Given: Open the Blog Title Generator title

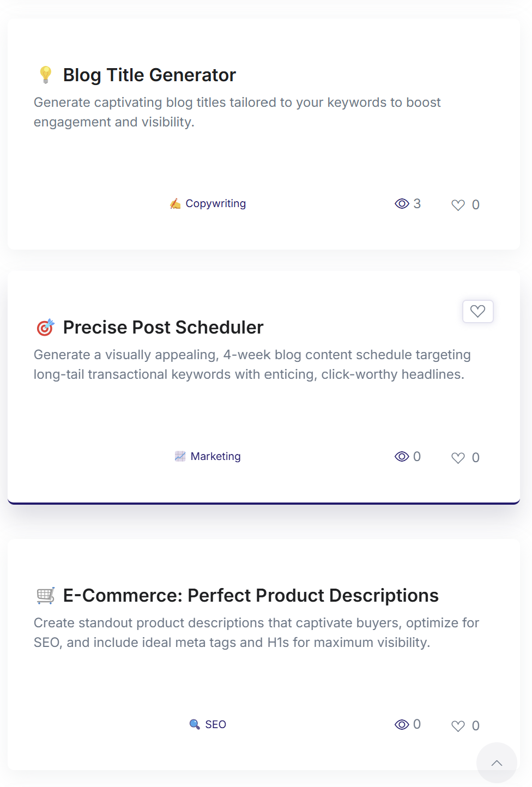Looking at the screenshot, I should [x=149, y=75].
